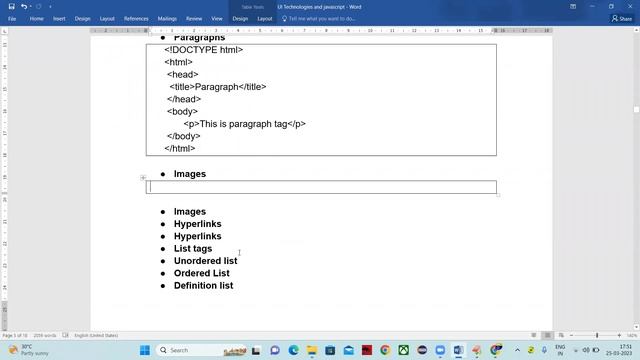Click the scrollbar down arrow
The height and width of the screenshot is (360, 640).
coord(636,327)
